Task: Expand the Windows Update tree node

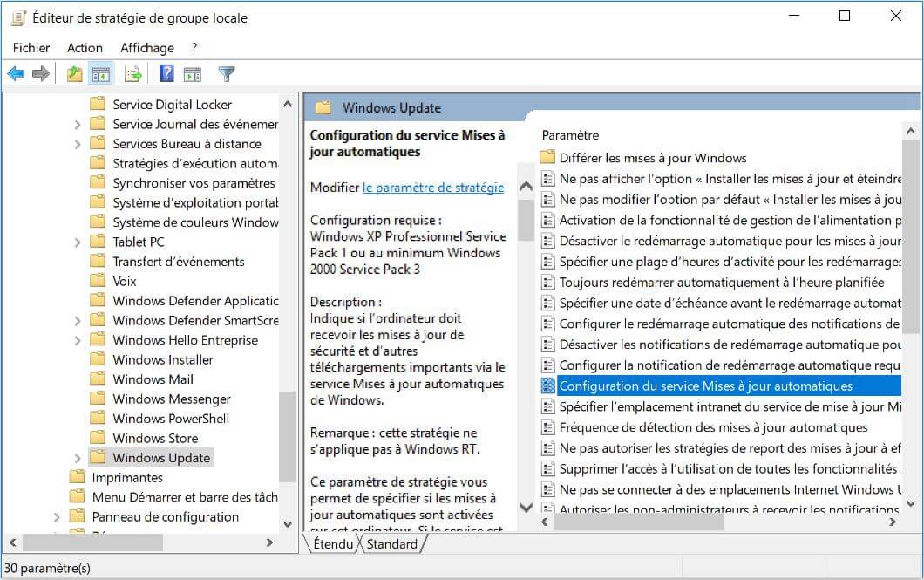Action: point(78,458)
